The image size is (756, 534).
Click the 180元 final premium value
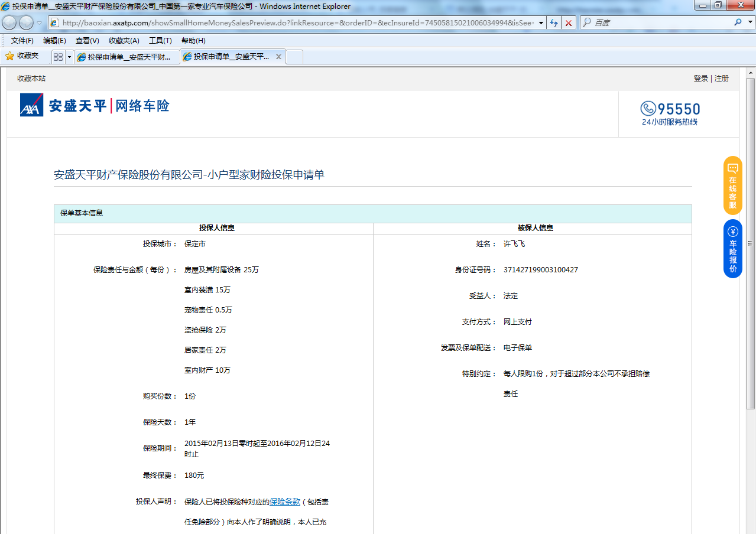point(194,476)
